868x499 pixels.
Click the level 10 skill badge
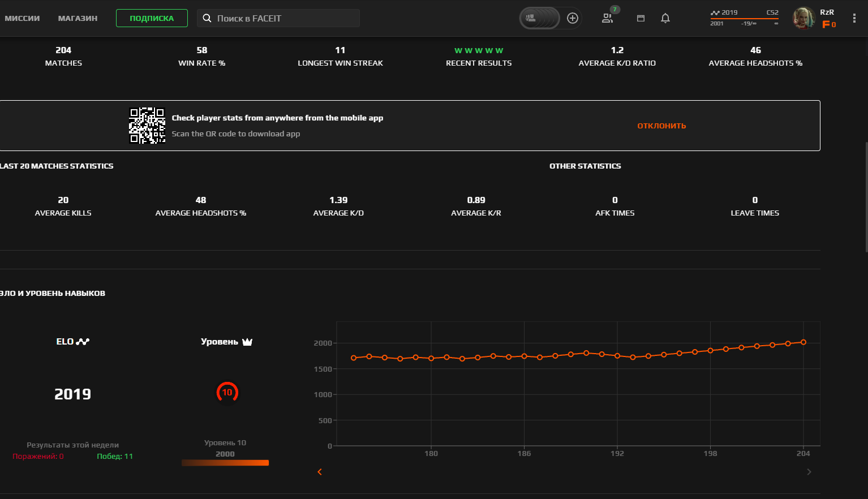tap(227, 393)
